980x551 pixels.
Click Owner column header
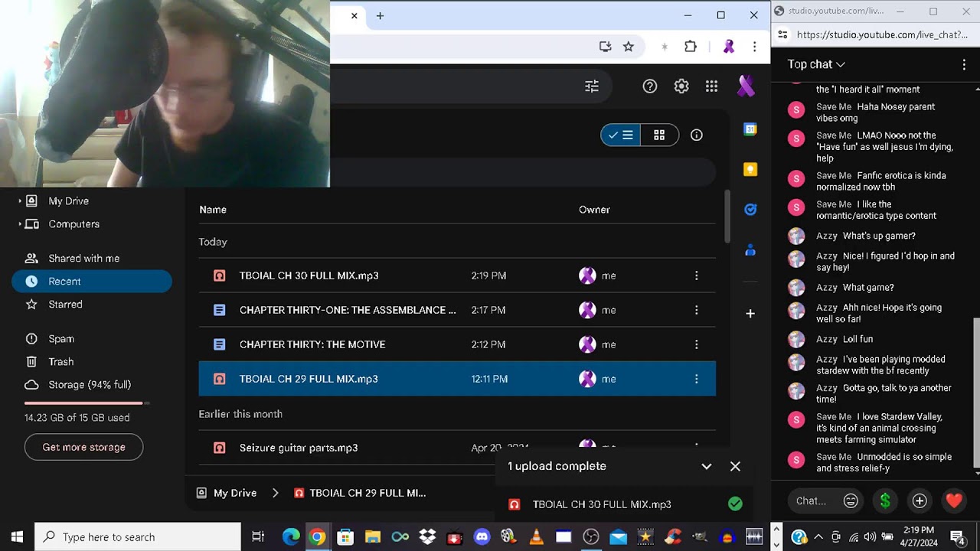(x=594, y=210)
